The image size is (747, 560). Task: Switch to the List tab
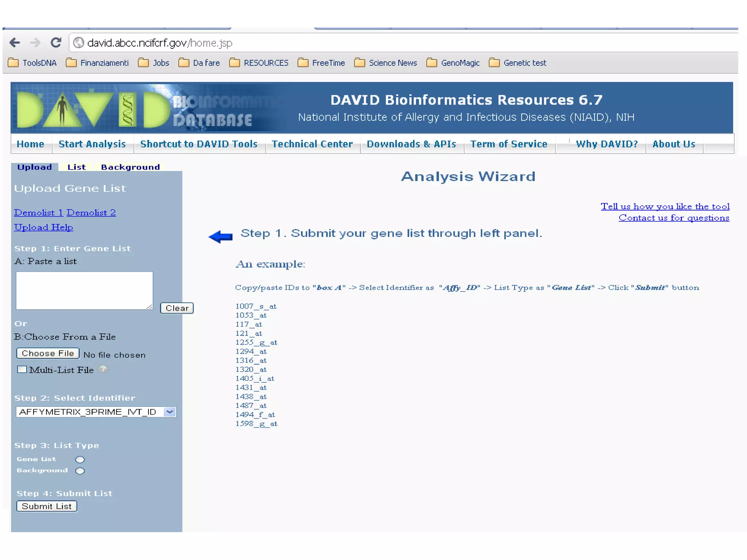coord(77,167)
